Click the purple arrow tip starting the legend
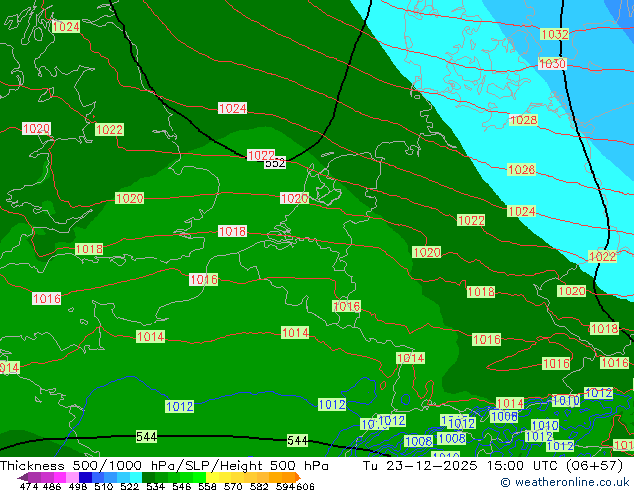This screenshot has height=490, width=634. [x=23, y=477]
